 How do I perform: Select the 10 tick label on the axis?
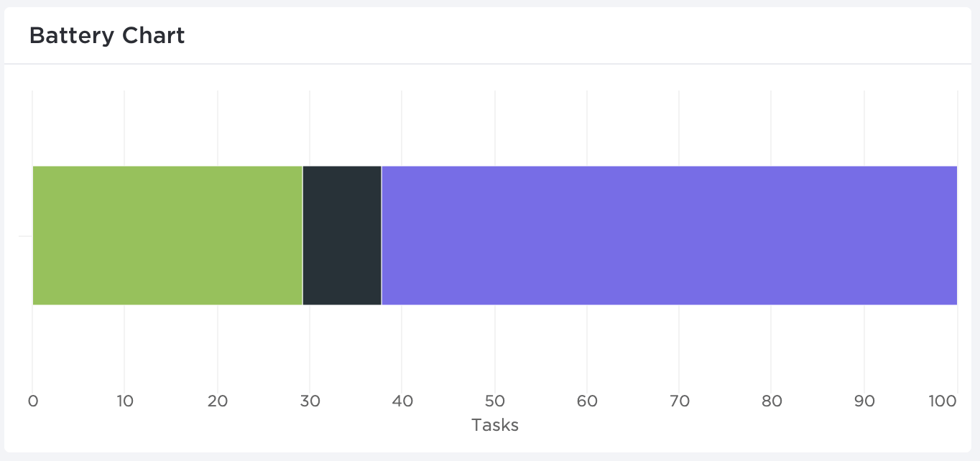point(125,401)
